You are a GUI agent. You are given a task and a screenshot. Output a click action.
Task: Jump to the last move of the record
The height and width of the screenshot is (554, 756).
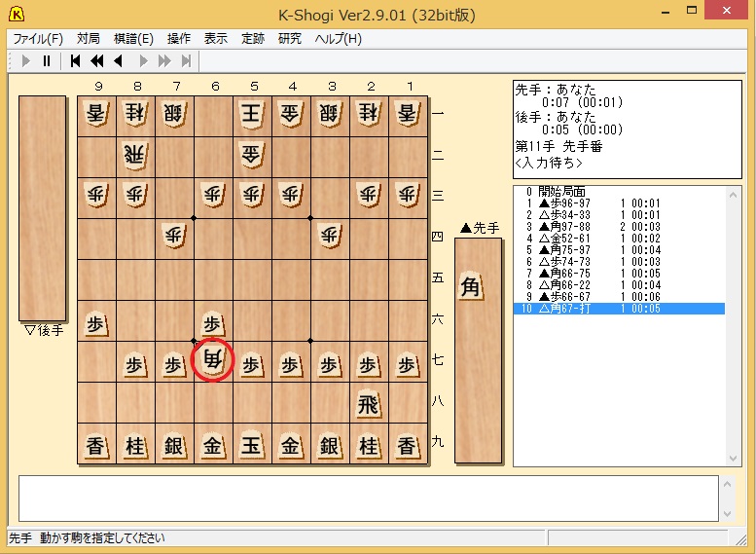186,60
